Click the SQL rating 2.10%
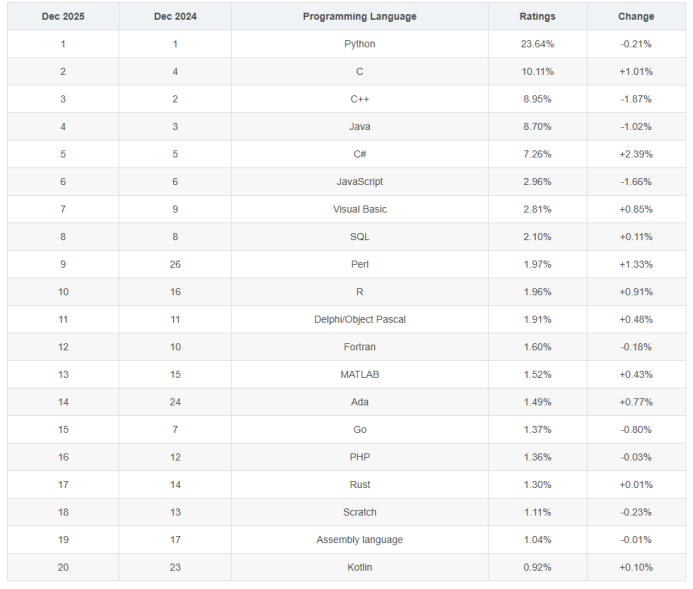The height and width of the screenshot is (589, 693). click(537, 237)
